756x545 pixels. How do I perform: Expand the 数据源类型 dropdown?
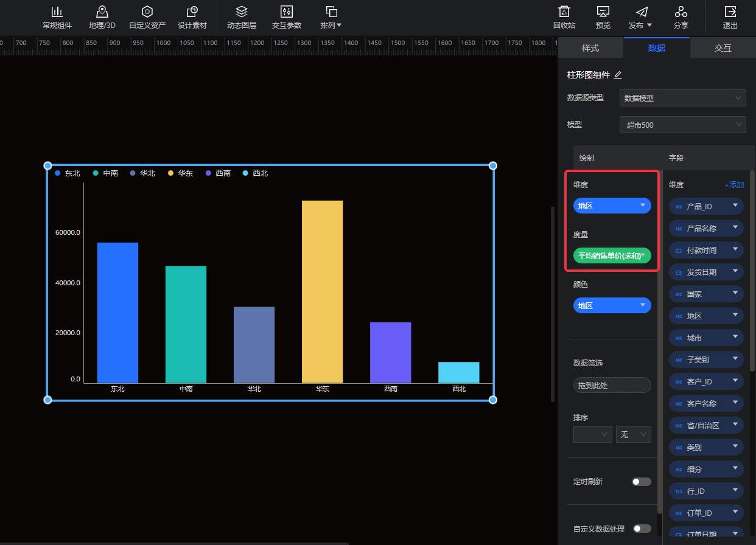click(682, 98)
